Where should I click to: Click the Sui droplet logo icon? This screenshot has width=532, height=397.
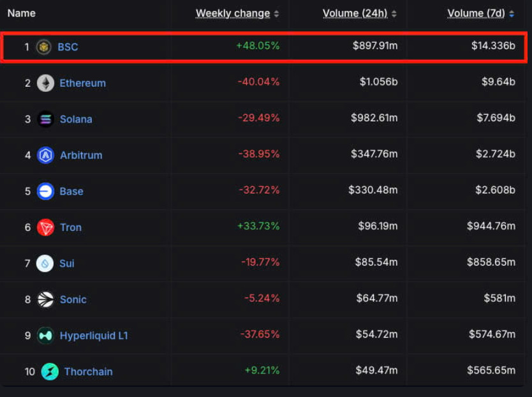coord(45,263)
